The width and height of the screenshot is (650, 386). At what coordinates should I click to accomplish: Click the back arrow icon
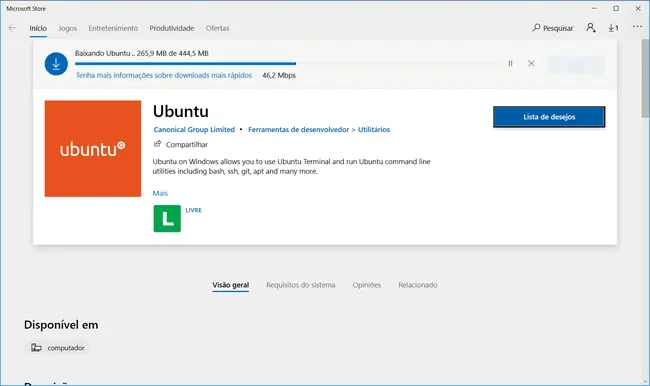(x=12, y=28)
